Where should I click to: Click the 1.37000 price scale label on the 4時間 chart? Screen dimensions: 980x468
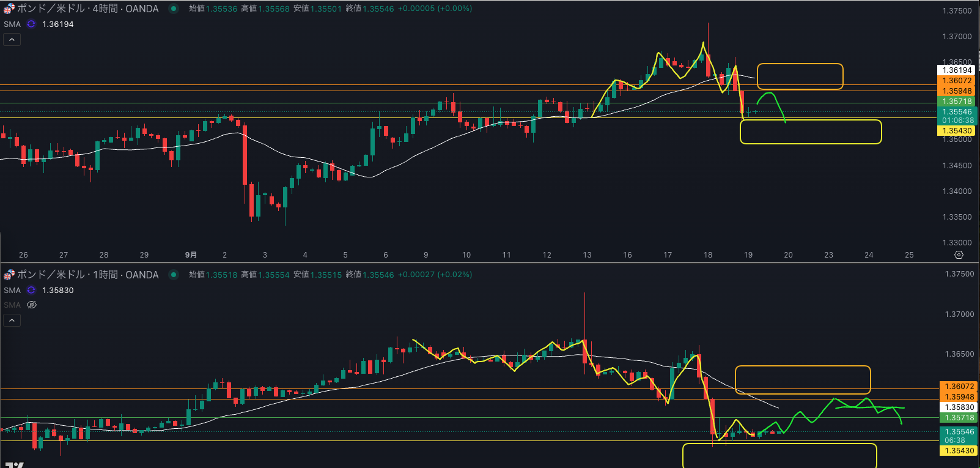[957, 37]
